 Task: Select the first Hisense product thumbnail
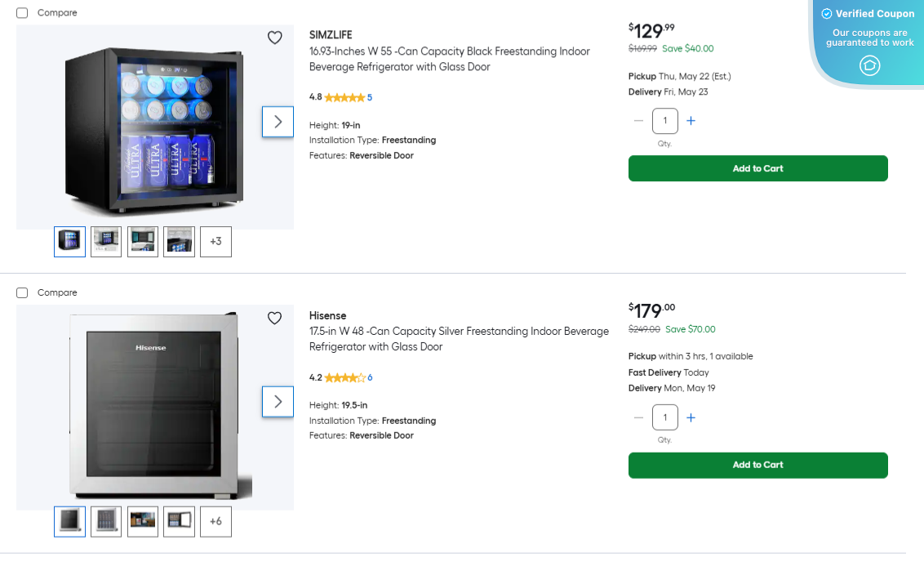(x=69, y=521)
